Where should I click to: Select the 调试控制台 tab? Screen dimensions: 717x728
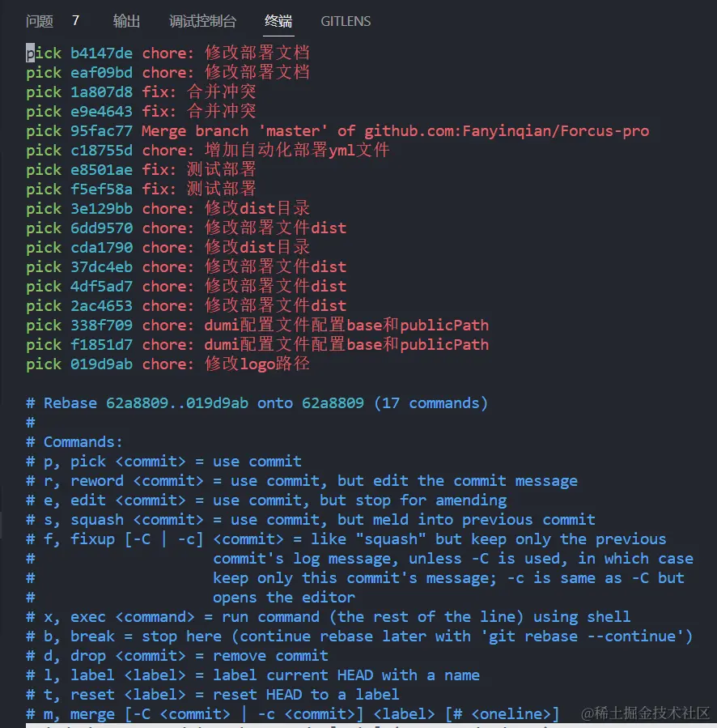click(203, 21)
